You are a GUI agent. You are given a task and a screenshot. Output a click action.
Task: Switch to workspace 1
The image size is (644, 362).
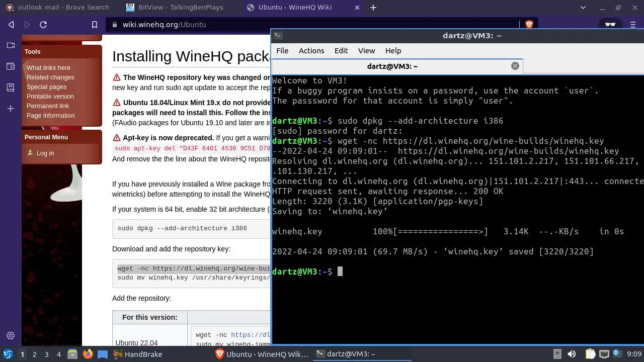coord(22,354)
